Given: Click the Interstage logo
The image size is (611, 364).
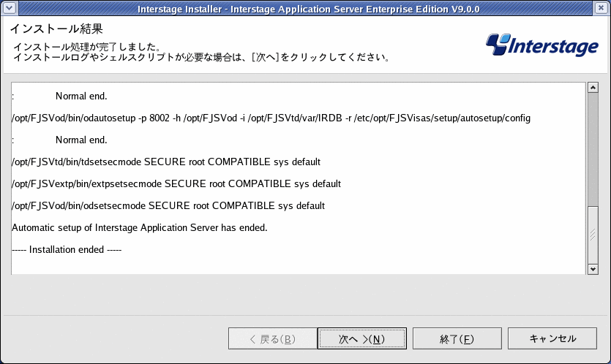Looking at the screenshot, I should [541, 45].
